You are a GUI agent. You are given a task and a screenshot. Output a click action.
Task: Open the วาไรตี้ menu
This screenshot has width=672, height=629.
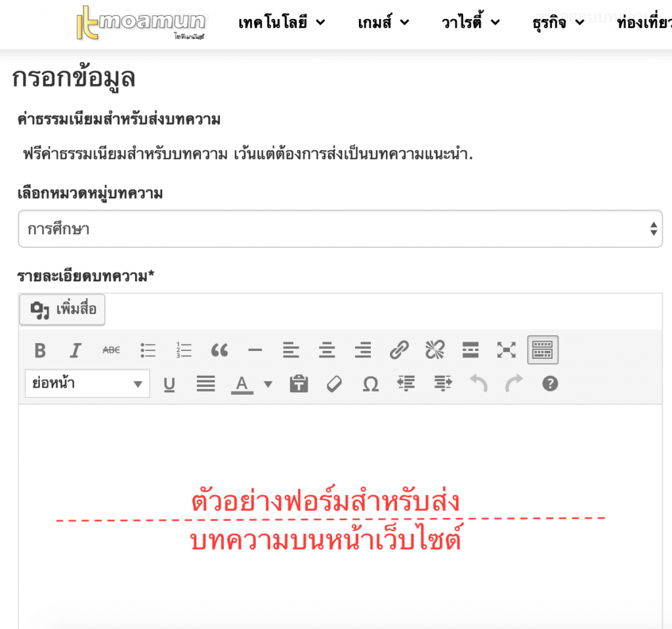click(471, 22)
